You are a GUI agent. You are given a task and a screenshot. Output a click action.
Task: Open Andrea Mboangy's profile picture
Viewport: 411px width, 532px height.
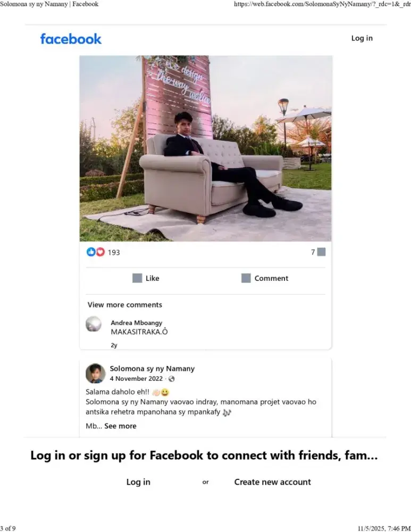(x=94, y=324)
